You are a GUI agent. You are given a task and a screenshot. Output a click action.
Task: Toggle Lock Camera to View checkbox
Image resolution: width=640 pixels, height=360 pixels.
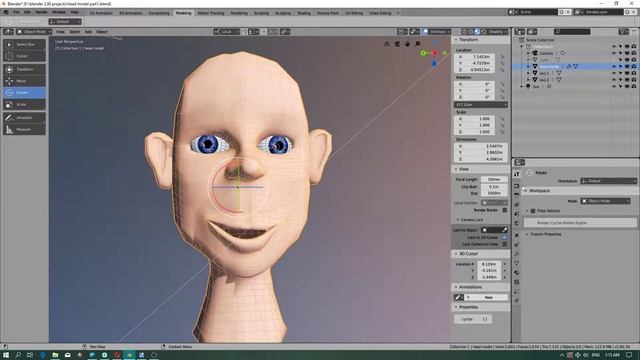coord(505,244)
